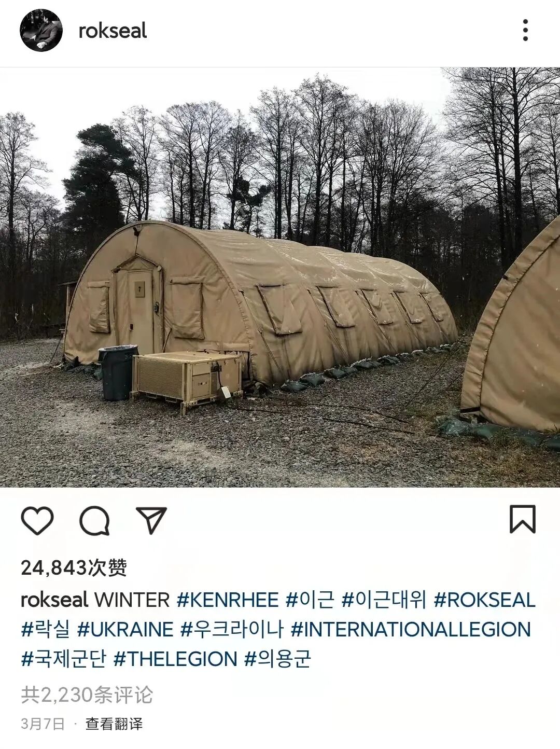Open the #우크라이나 hashtag
Screen dimensions: 560x749
click(x=232, y=630)
